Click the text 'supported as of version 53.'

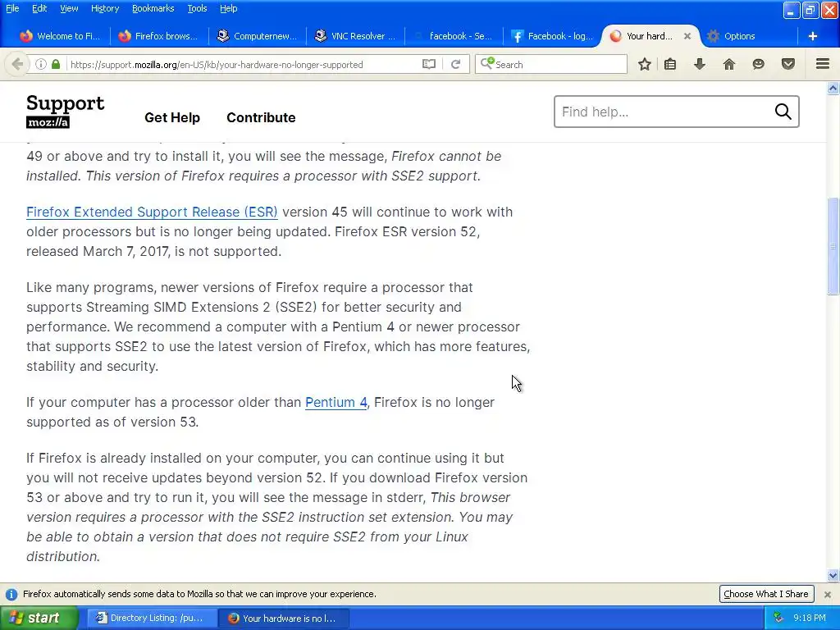click(112, 422)
